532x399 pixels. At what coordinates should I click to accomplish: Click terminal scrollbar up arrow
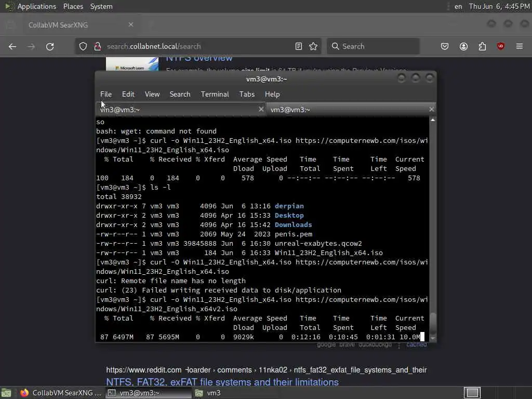(433, 120)
